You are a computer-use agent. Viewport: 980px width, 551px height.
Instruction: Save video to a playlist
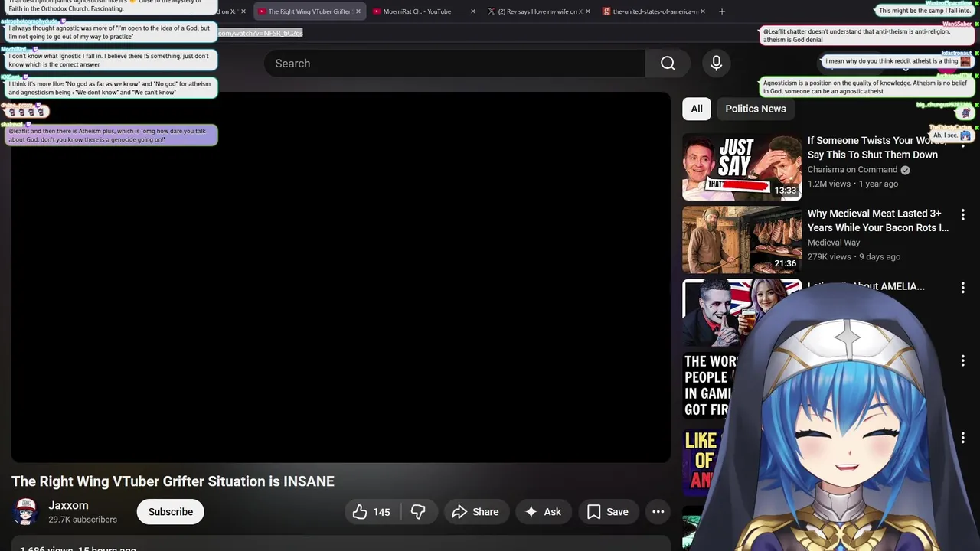[x=607, y=512]
